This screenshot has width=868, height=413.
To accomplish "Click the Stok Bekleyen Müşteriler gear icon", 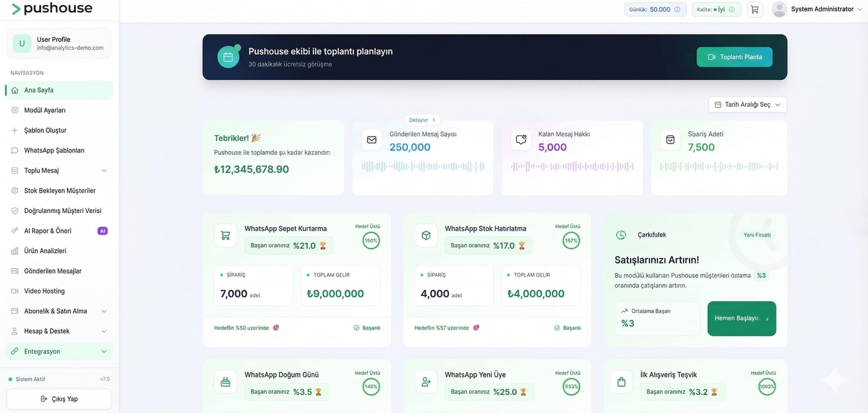I will tap(15, 190).
